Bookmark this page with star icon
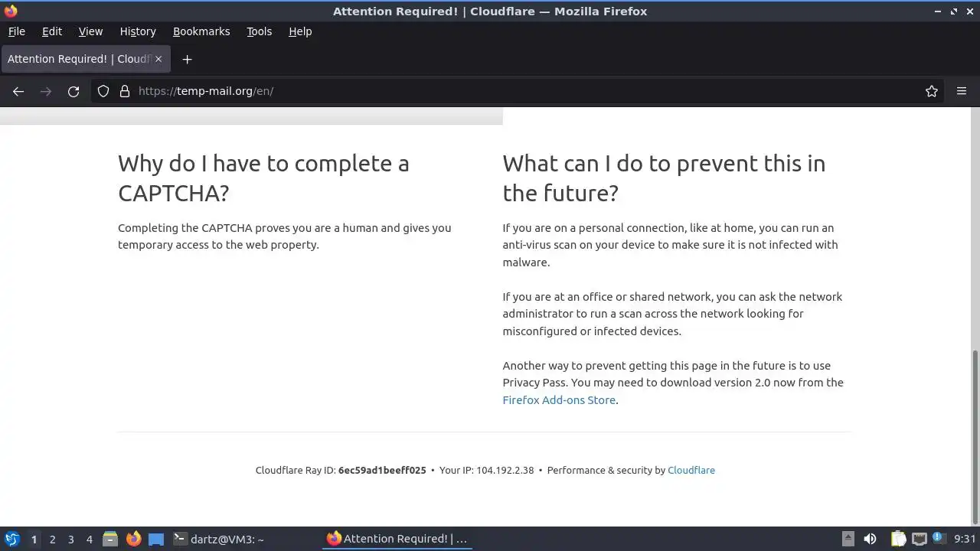The height and width of the screenshot is (551, 980). pos(932,91)
